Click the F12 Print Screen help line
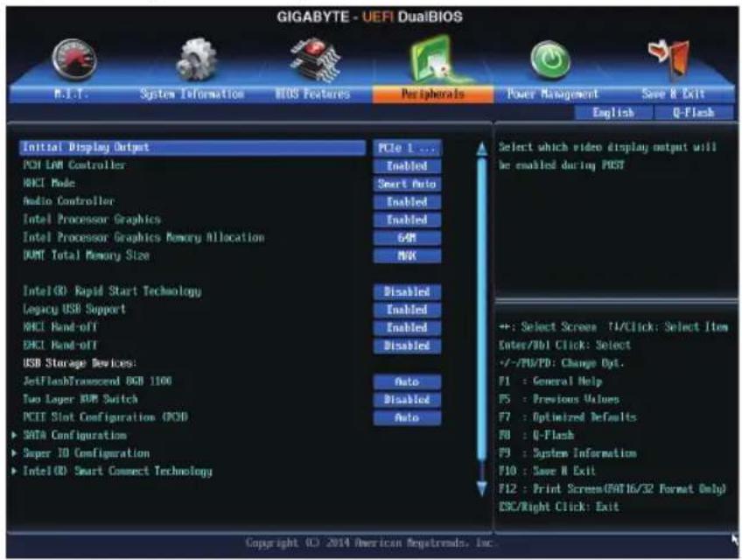 [x=612, y=489]
